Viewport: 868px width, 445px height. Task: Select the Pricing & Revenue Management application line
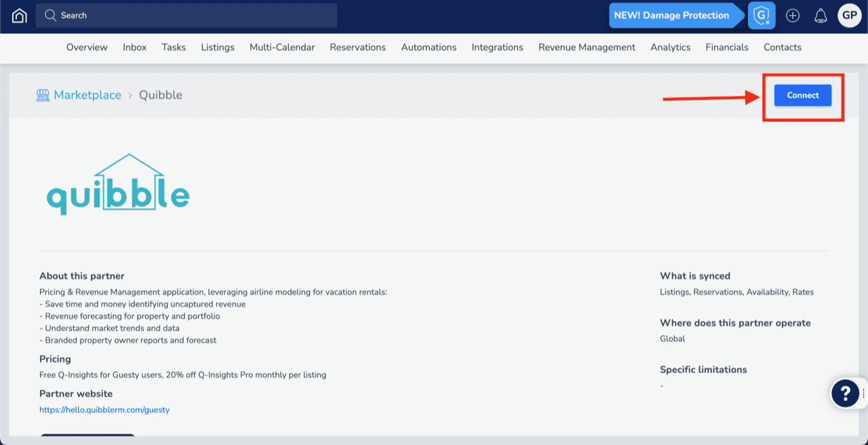click(213, 292)
